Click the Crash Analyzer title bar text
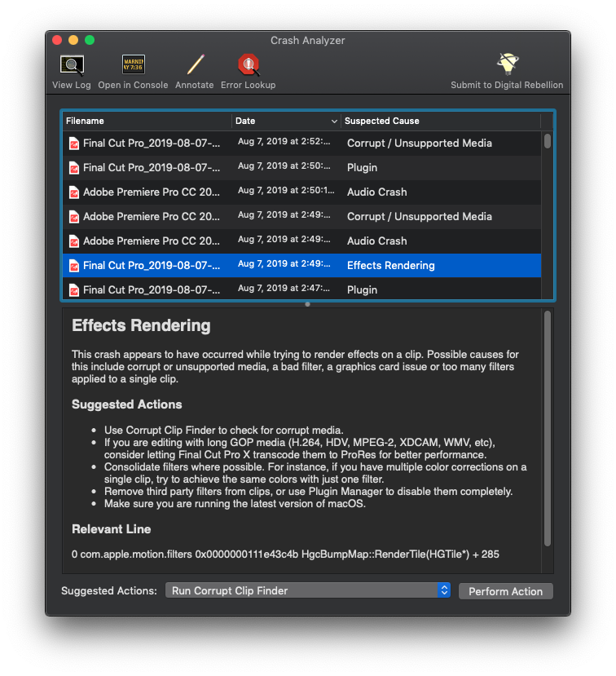616x676 pixels. pos(307,41)
